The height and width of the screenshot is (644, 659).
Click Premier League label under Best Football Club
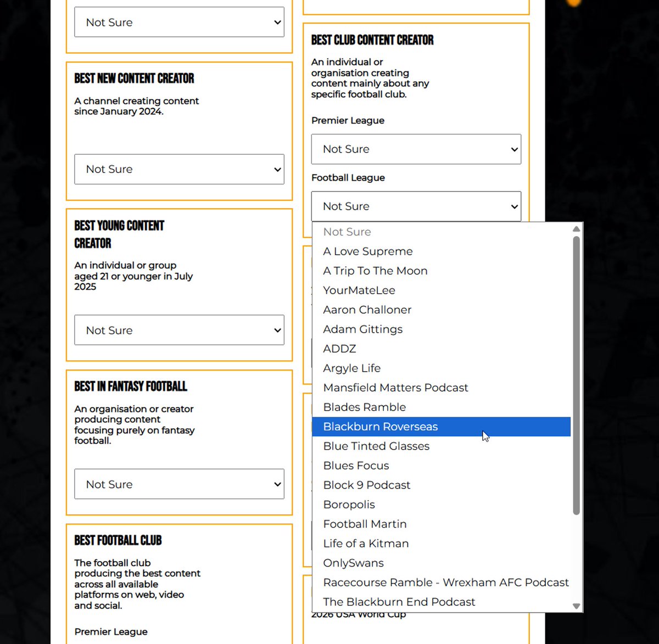tap(111, 632)
